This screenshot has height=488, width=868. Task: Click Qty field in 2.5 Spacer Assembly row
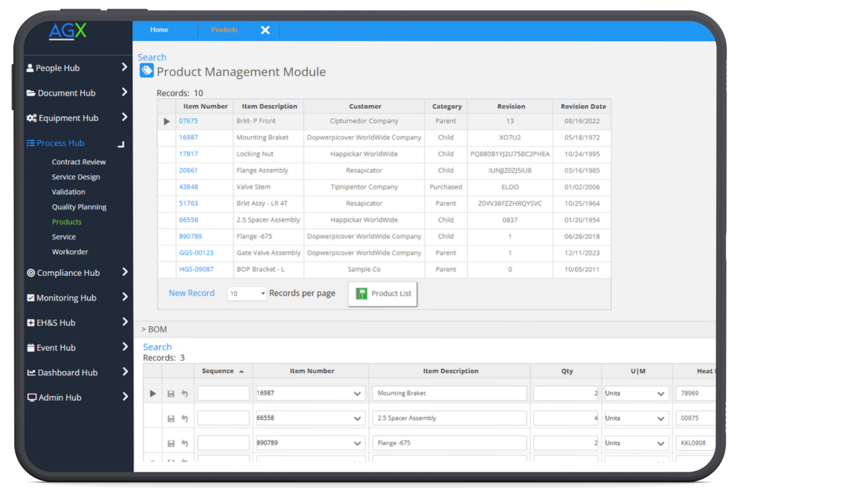566,418
